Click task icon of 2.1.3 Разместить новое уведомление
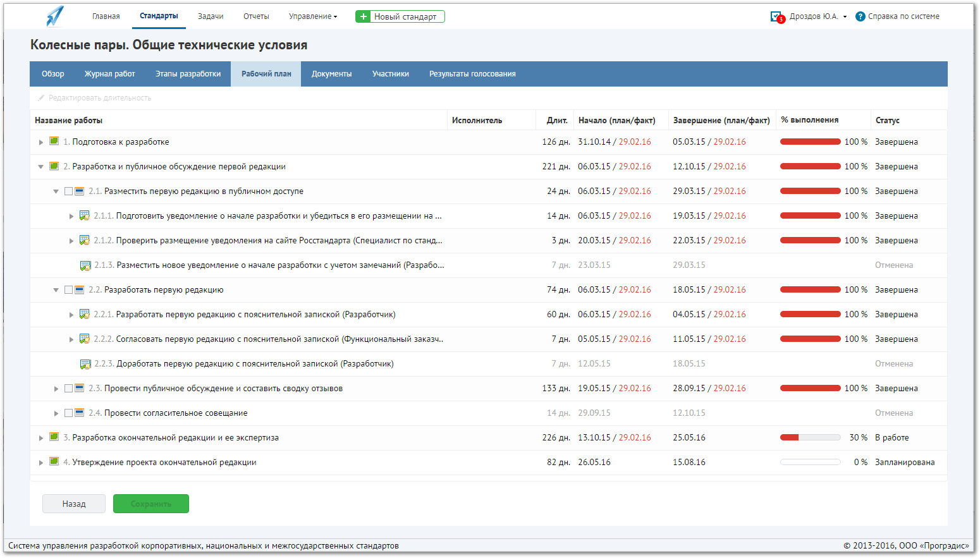 [85, 265]
